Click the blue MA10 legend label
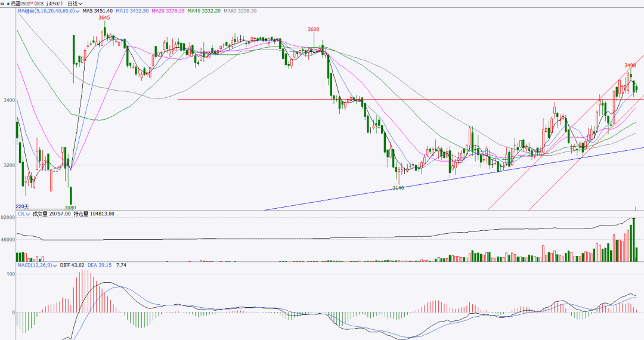Screen dimensions: 644x340 pyautogui.click(x=132, y=11)
